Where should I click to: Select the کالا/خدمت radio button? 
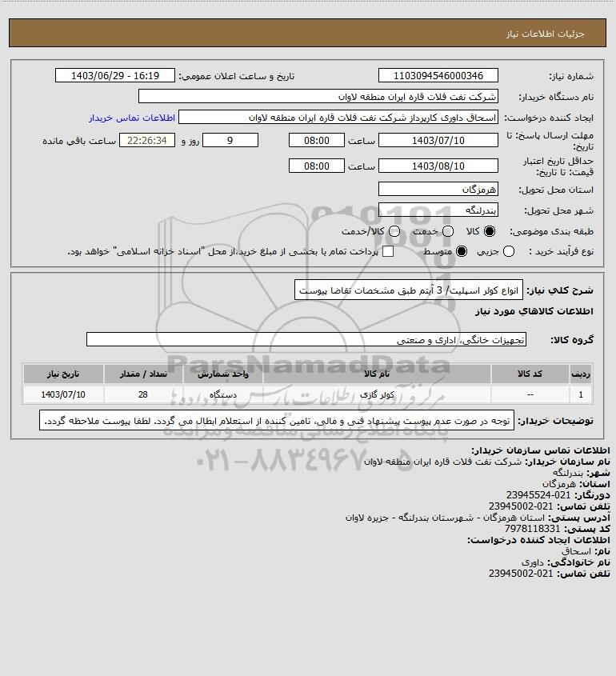(x=394, y=231)
